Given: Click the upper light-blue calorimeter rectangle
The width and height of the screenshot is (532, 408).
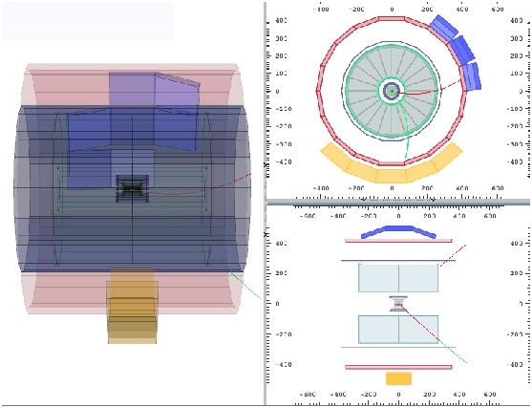Looking at the screenshot, I should 398,278.
